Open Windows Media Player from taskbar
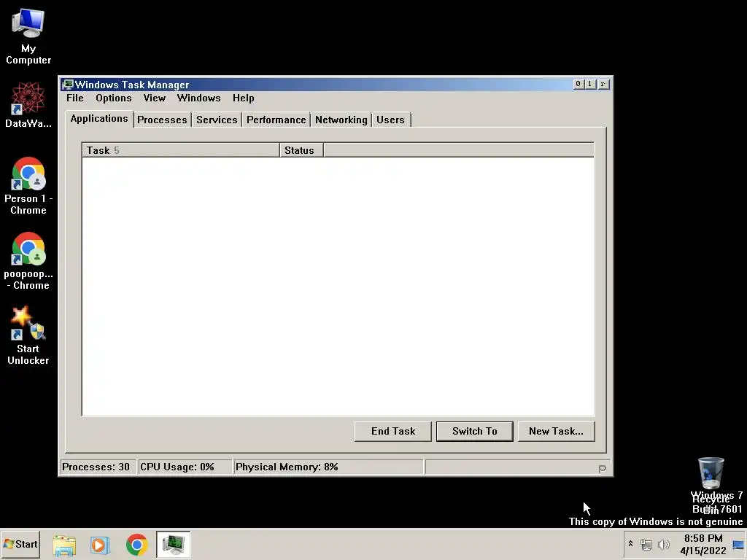This screenshot has width=747, height=560. [100, 545]
